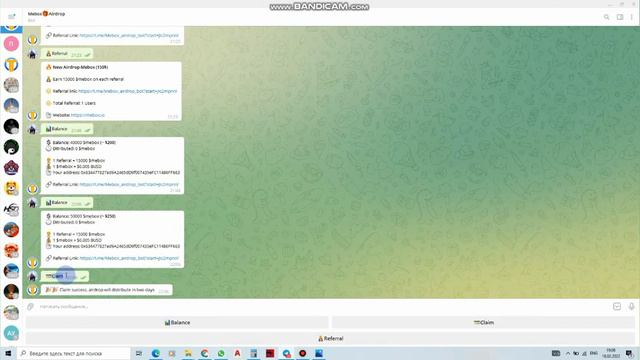
Task: Open the Bandicam record icon on taskbar
Action: tap(302, 353)
